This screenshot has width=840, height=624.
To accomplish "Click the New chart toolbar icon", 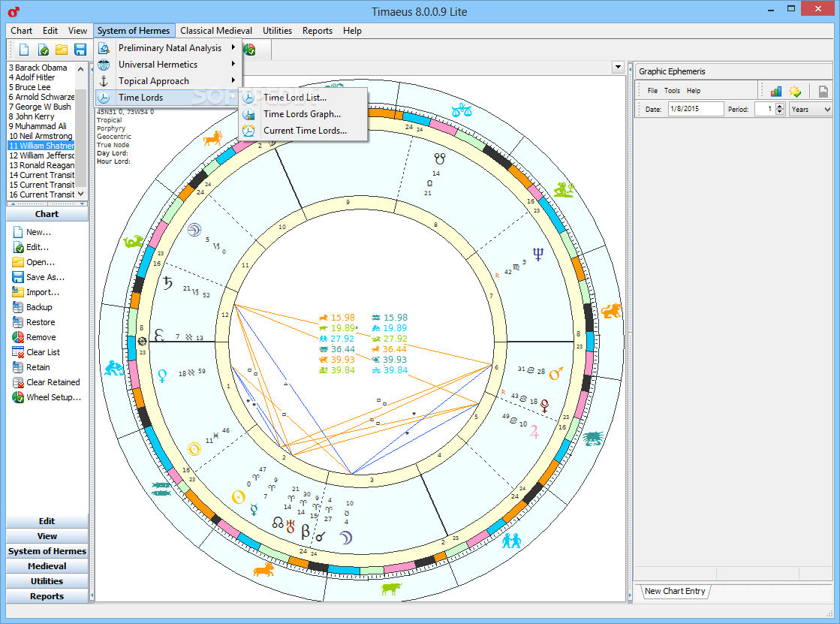I will pyautogui.click(x=24, y=50).
